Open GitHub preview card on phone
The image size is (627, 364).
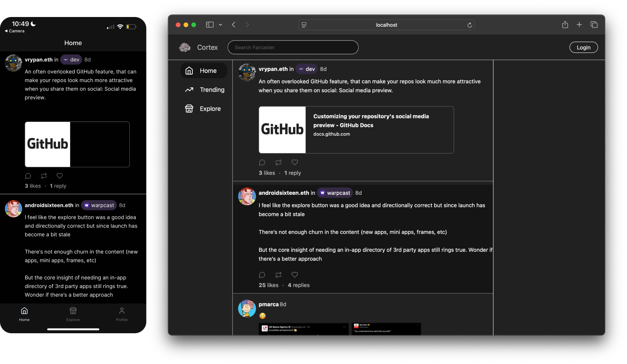pos(77,144)
